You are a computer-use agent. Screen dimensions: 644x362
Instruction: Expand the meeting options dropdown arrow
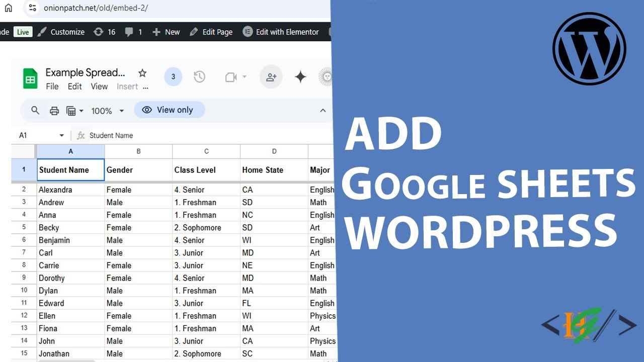pyautogui.click(x=245, y=77)
